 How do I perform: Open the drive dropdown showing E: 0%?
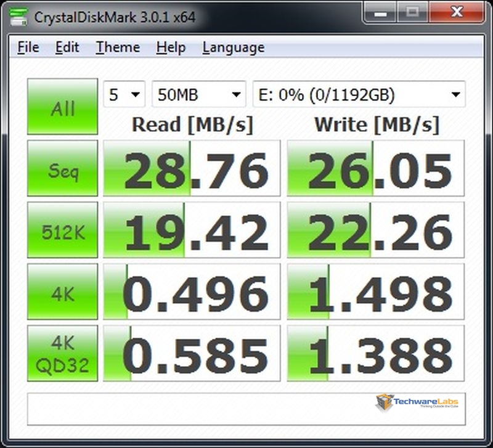pyautogui.click(x=359, y=94)
